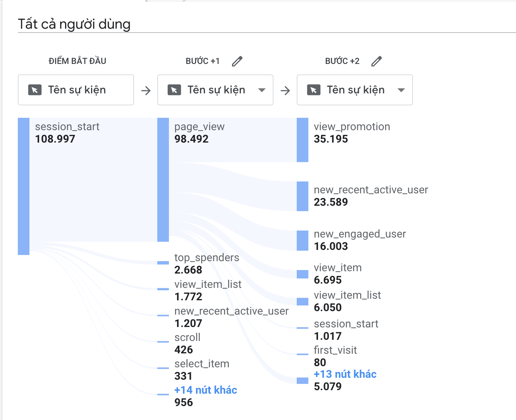Click the page_view node bar
Screen dimensions: 516x420
pos(163,180)
